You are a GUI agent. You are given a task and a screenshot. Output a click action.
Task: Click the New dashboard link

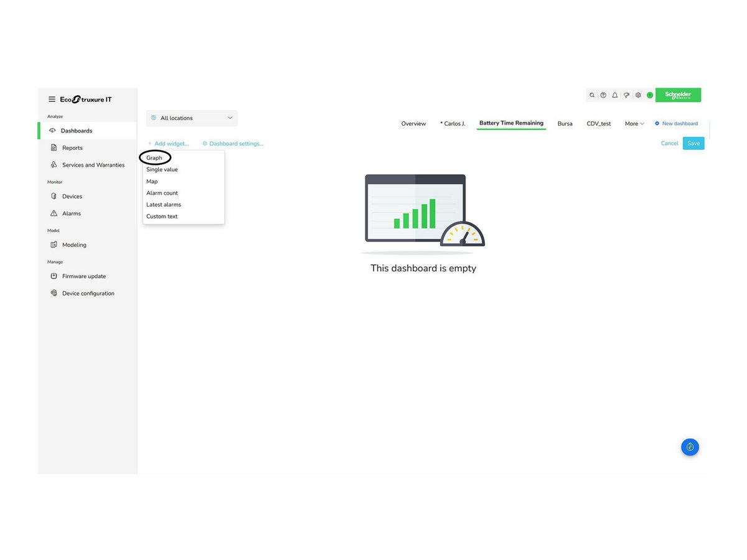[677, 124]
